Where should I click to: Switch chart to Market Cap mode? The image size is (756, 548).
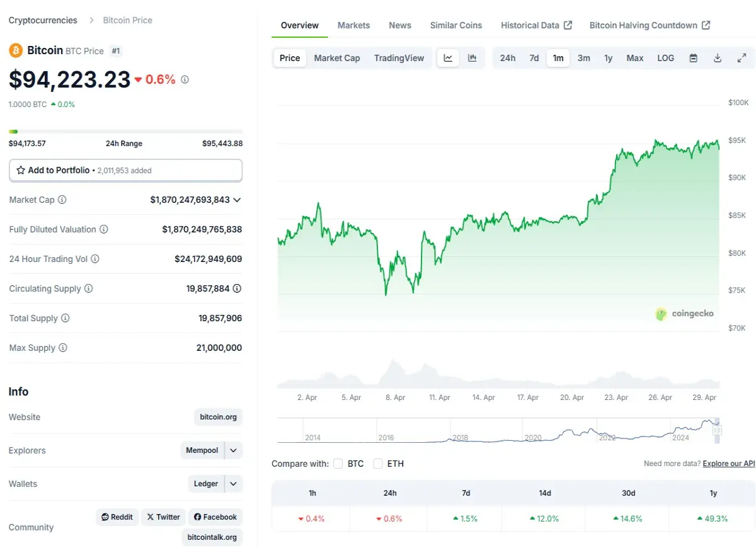337,58
